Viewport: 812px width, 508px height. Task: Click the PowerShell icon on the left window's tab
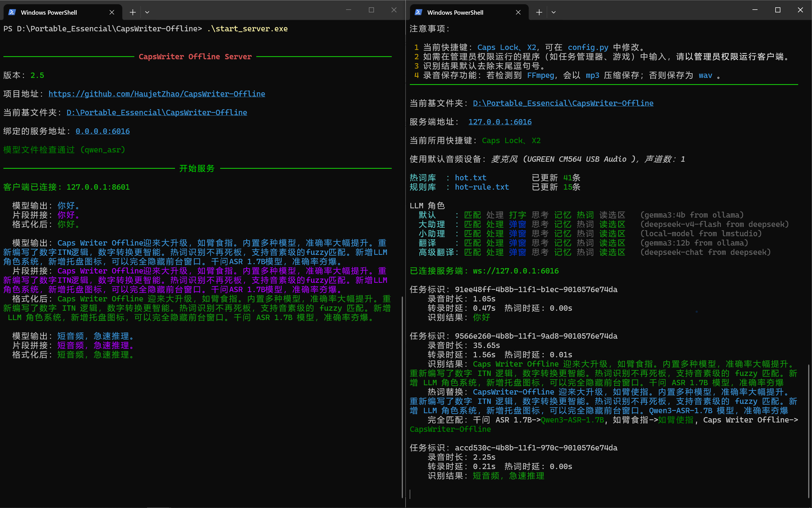click(12, 12)
